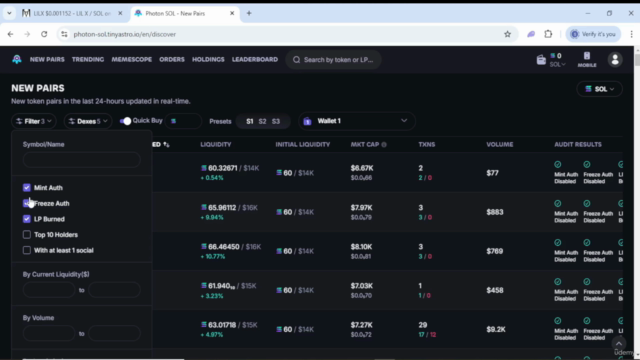Image resolution: width=640 pixels, height=360 pixels.
Task: Open the tab search chevron
Action: (9, 13)
